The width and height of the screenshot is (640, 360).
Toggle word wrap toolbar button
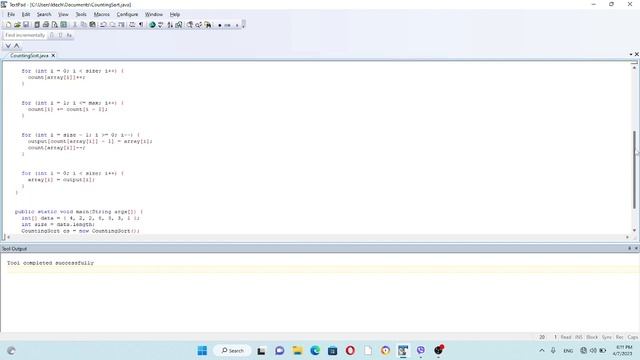pos(132,25)
